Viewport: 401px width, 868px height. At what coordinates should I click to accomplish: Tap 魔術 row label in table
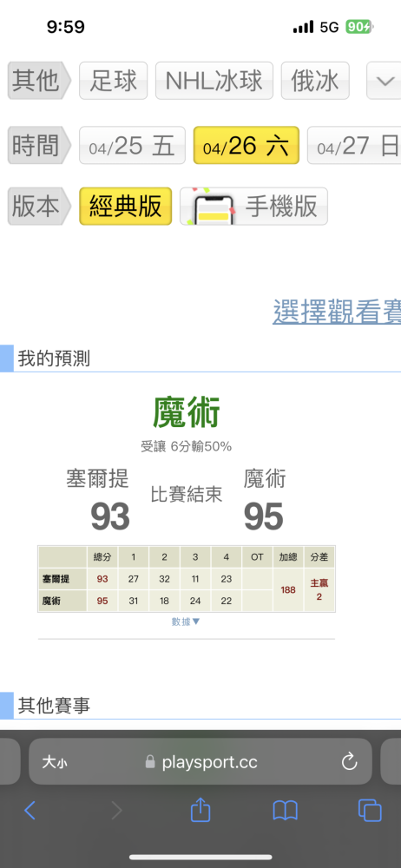pyautogui.click(x=62, y=601)
